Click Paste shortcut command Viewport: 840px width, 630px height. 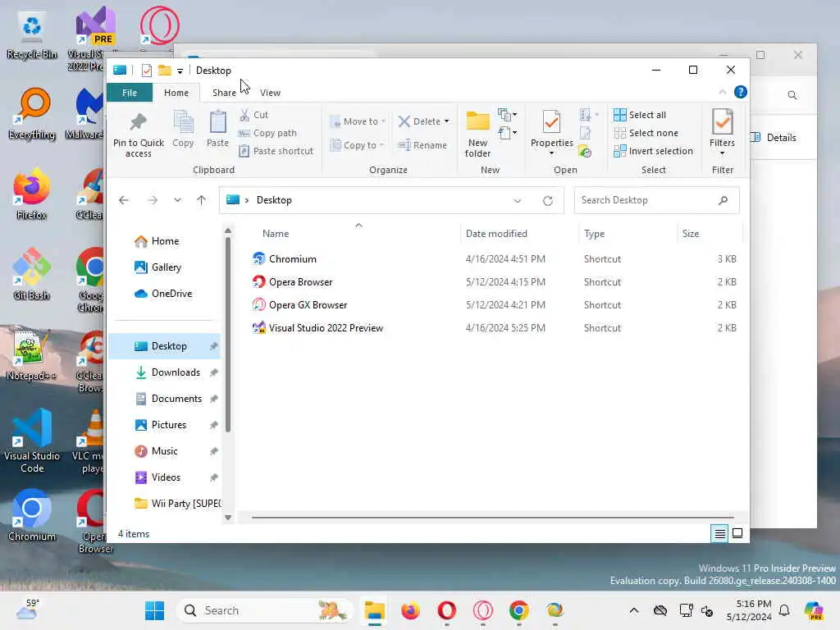[x=276, y=151]
